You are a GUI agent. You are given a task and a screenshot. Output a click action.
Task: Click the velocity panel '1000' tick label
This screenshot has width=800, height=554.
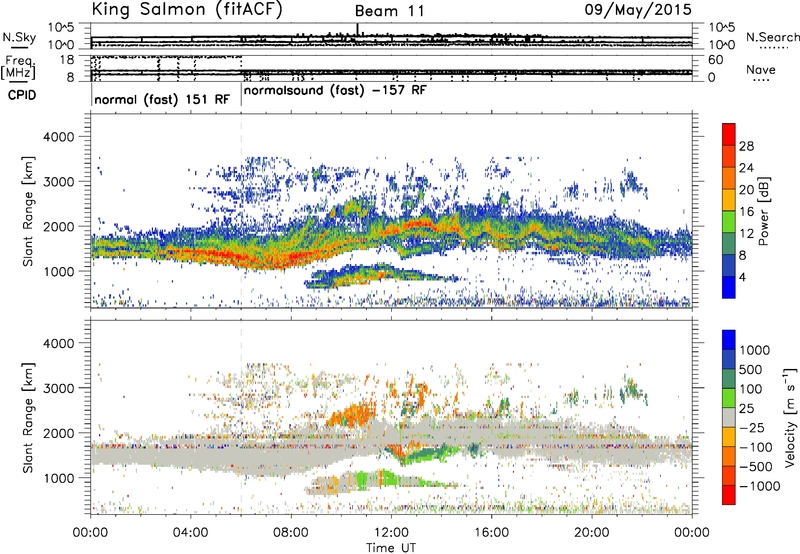[58, 478]
